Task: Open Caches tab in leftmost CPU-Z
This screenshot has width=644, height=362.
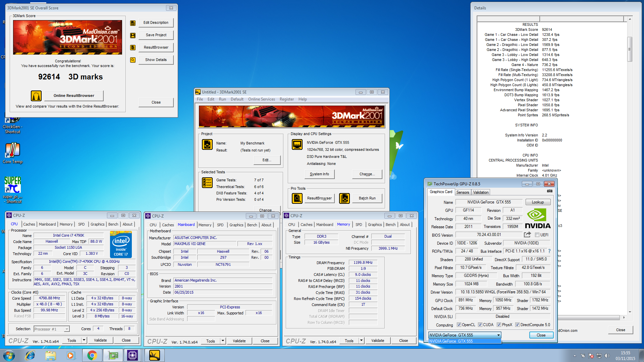Action: 29,224
